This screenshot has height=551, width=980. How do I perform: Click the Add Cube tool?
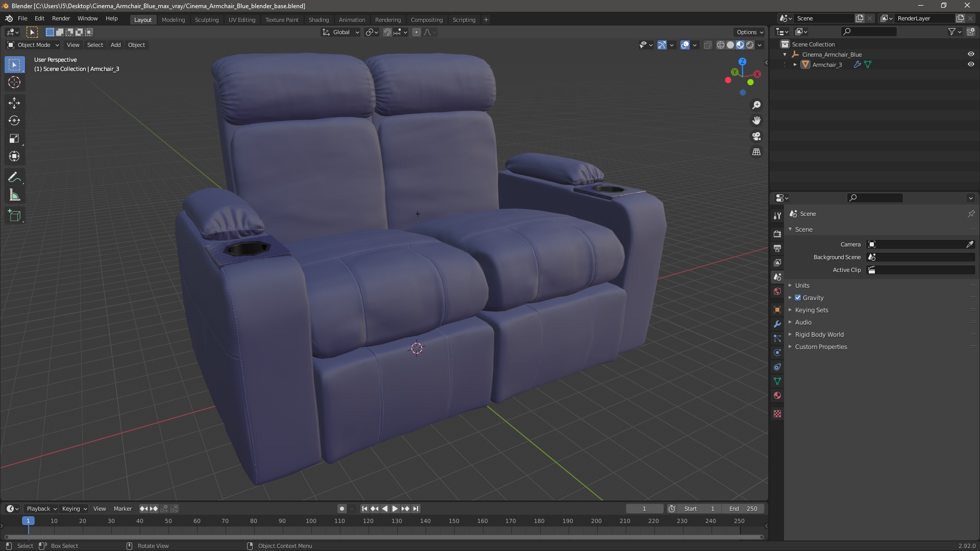tap(14, 216)
